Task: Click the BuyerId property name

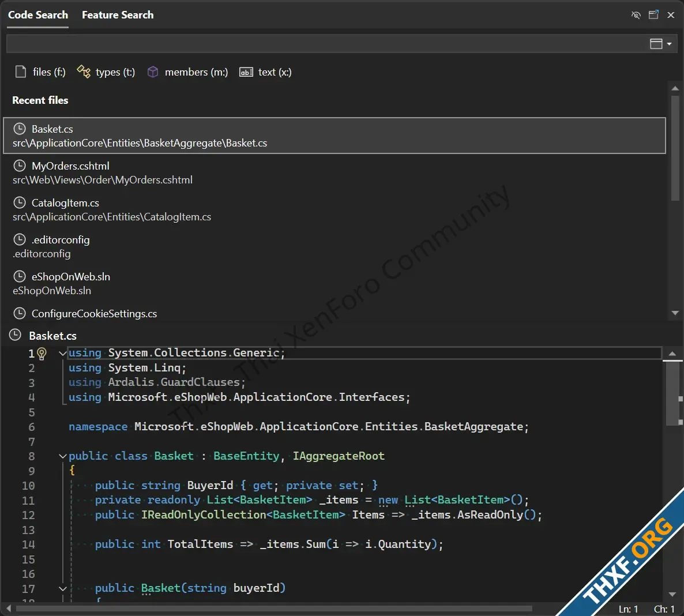Action: (x=211, y=485)
